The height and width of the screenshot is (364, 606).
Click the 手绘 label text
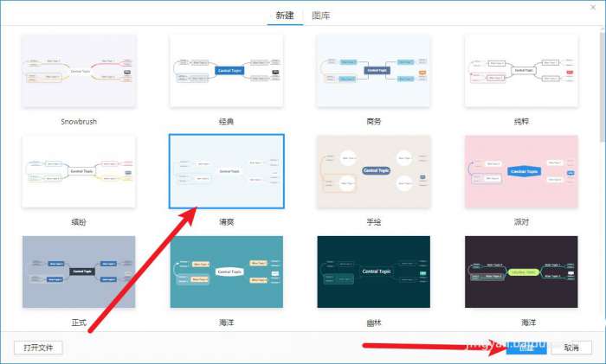coord(374,222)
